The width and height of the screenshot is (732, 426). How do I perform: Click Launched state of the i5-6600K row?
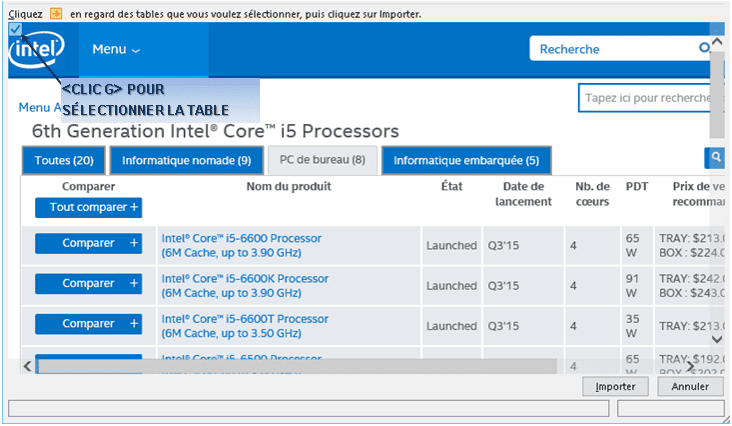point(451,286)
